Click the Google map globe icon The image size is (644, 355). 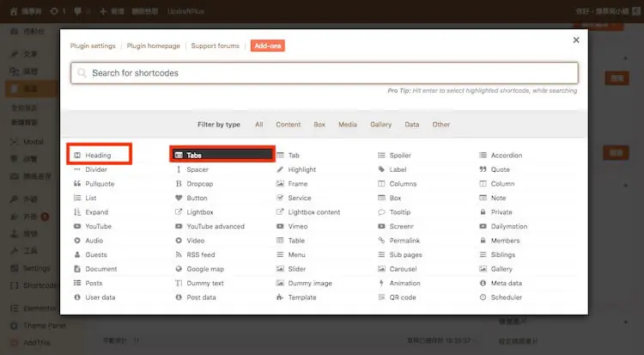point(179,269)
